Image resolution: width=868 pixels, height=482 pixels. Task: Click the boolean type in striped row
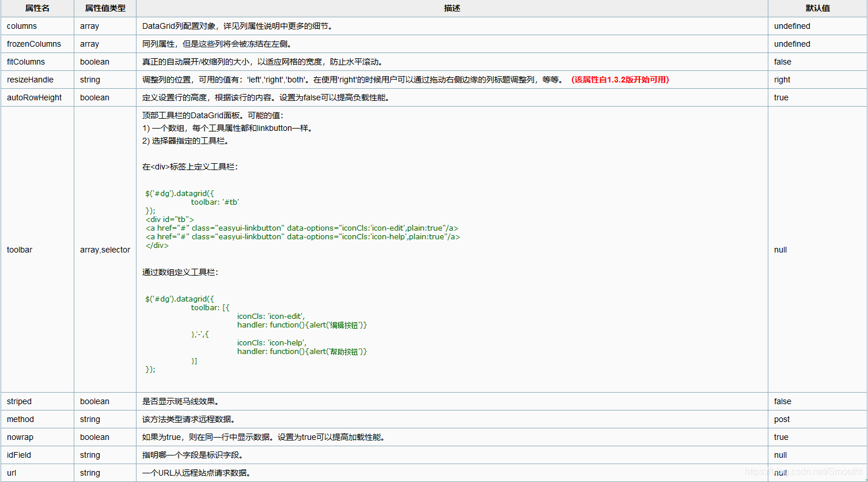pyautogui.click(x=94, y=401)
